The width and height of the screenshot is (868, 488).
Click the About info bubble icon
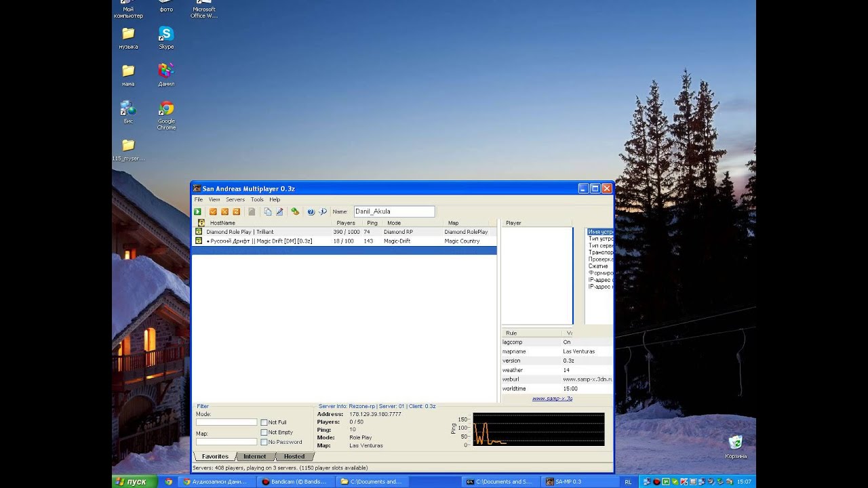click(323, 211)
